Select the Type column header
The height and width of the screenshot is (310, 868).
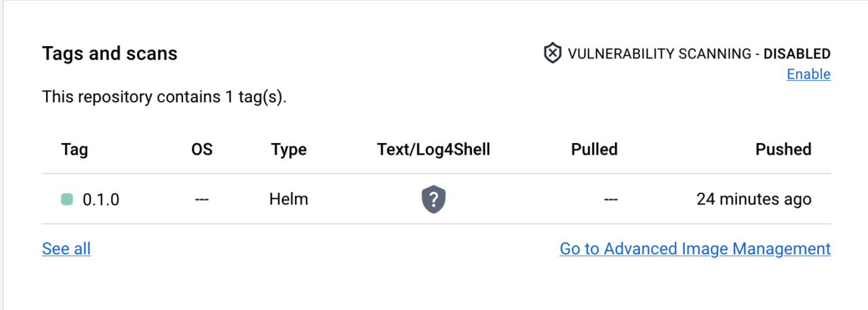(288, 149)
